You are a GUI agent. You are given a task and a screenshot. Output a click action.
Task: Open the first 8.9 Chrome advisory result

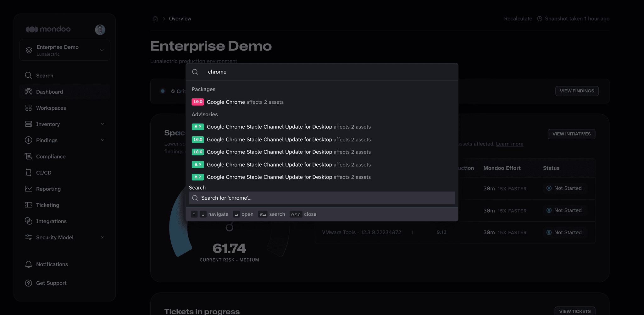point(322,127)
